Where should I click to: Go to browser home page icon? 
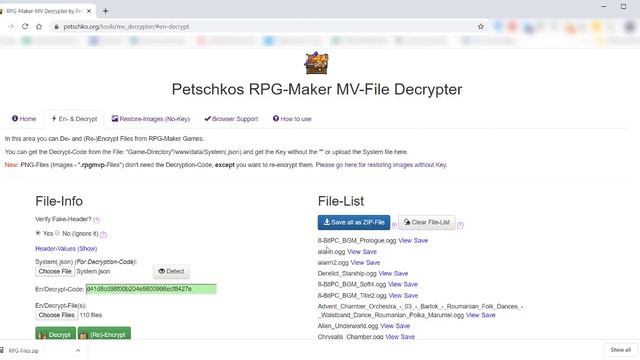click(x=39, y=27)
